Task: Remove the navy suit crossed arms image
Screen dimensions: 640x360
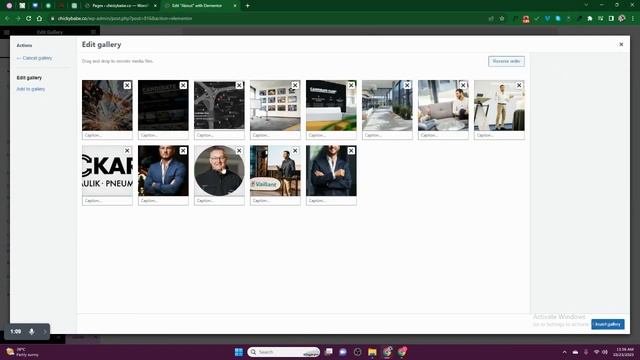Action: [x=351, y=151]
